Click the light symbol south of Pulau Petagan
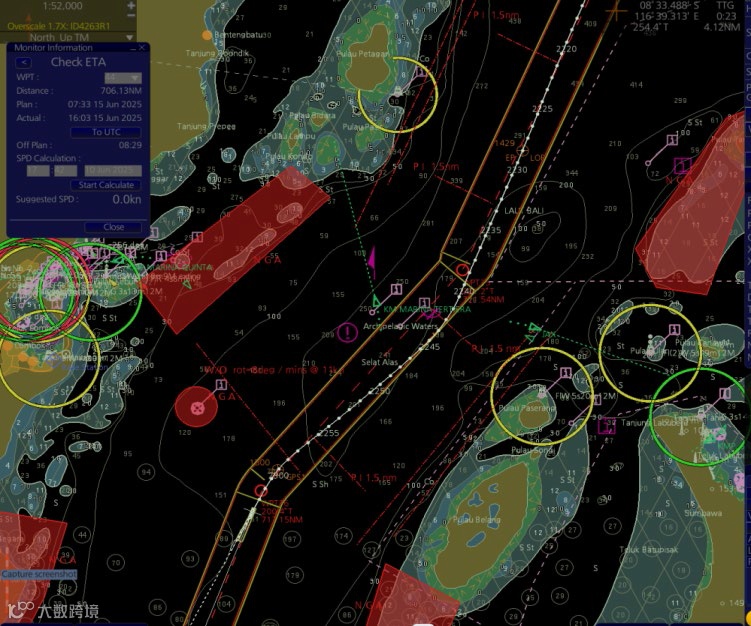The width and height of the screenshot is (751, 626). (x=397, y=92)
